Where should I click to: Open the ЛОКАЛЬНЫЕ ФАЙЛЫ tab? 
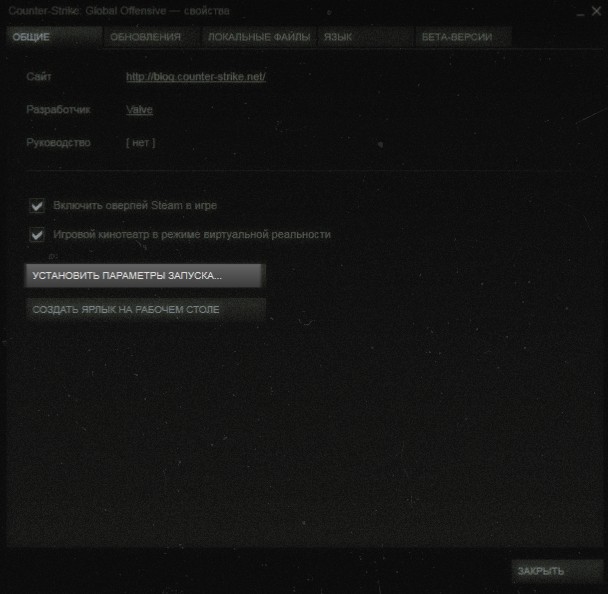tap(259, 37)
